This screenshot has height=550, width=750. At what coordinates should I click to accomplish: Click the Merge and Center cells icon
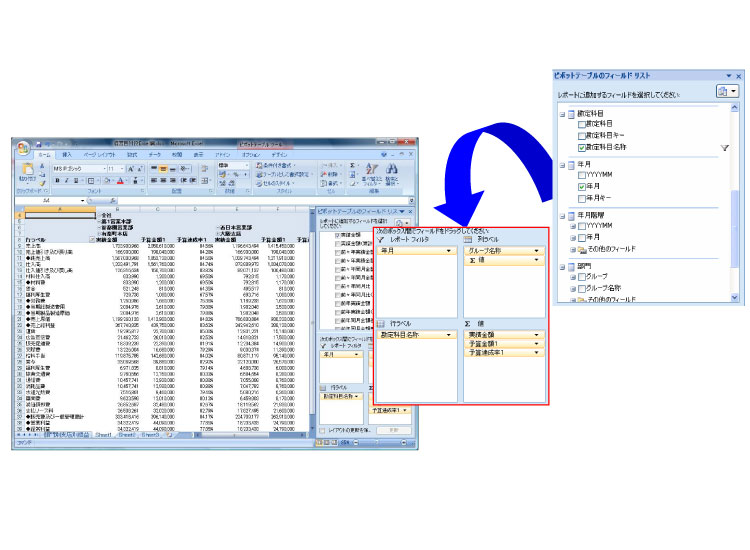[205, 181]
